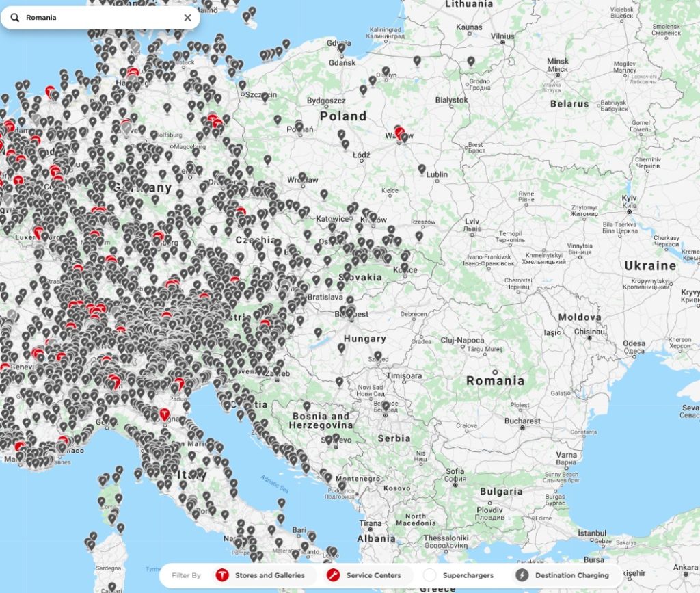The width and height of the screenshot is (700, 593).
Task: Enable the Superchargers filter
Action: tap(460, 575)
